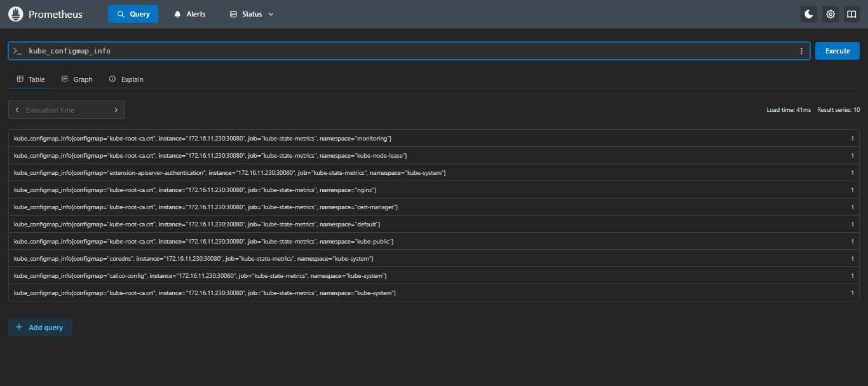This screenshot has height=386, width=868.
Task: Click the plus icon in Add query
Action: coord(19,327)
